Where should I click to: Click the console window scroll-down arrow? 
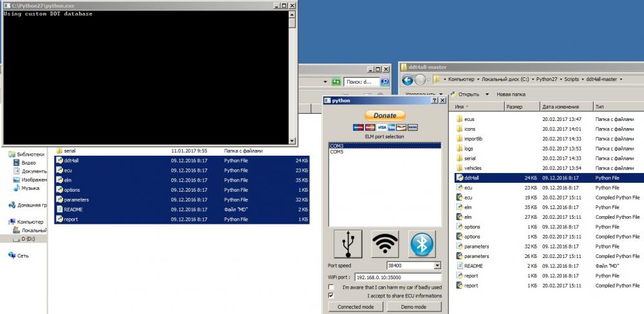pos(292,141)
